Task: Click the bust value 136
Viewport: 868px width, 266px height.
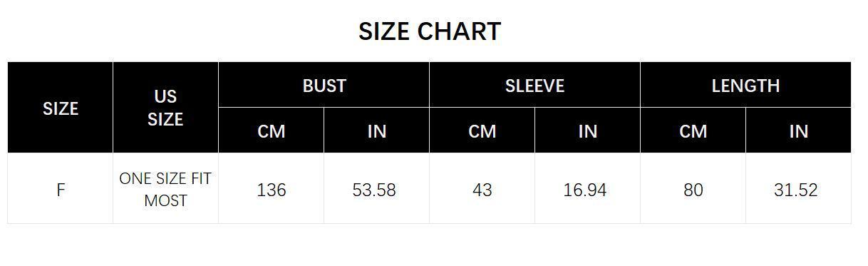Action: coord(272,190)
